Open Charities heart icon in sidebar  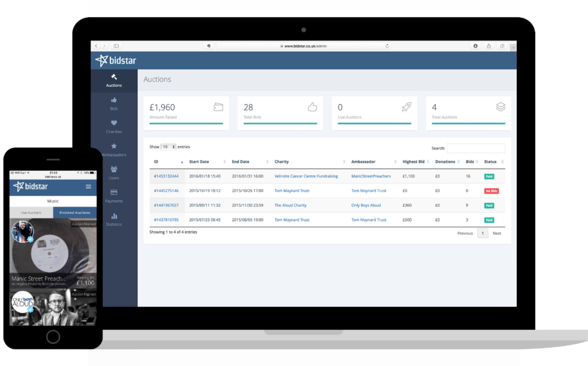(114, 127)
